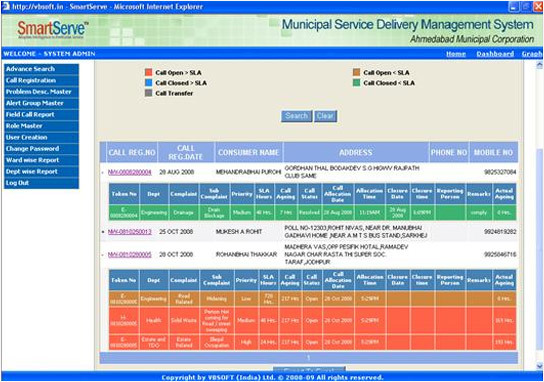Open the Dashboard link in the header
Image resolution: width=544 pixels, height=382 pixels.
495,54
